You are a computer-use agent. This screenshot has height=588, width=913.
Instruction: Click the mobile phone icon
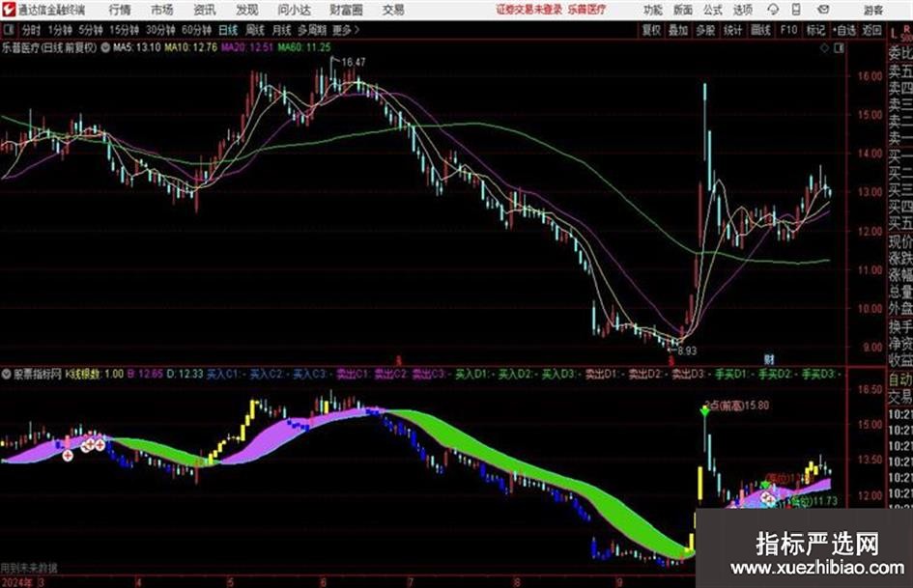(x=796, y=10)
